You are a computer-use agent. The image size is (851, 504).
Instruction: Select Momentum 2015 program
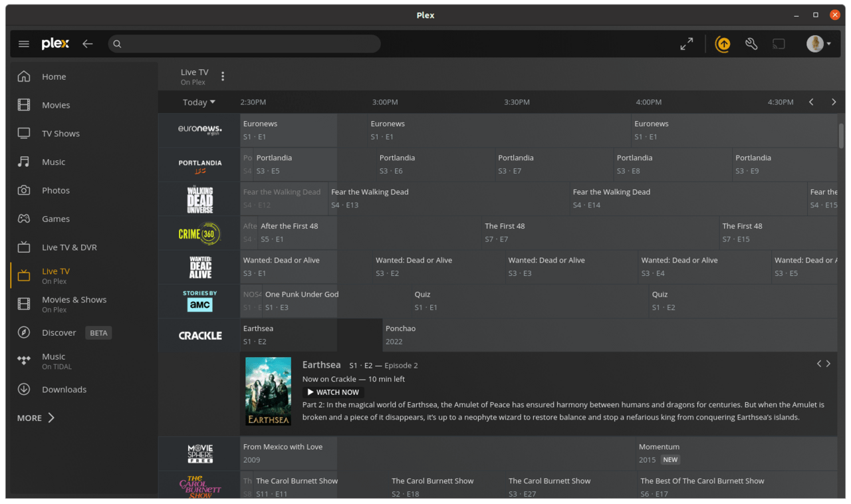[737, 454]
